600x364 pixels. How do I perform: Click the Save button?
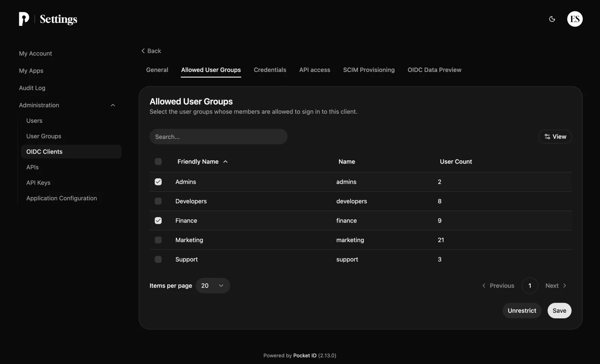[559, 311]
